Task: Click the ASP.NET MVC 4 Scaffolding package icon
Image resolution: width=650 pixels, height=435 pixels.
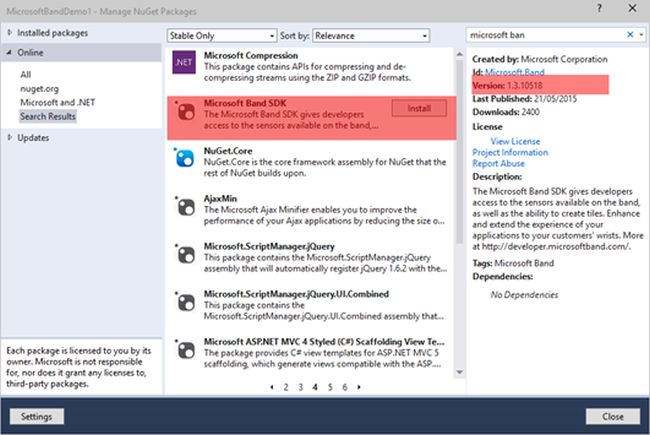Action: [x=185, y=350]
